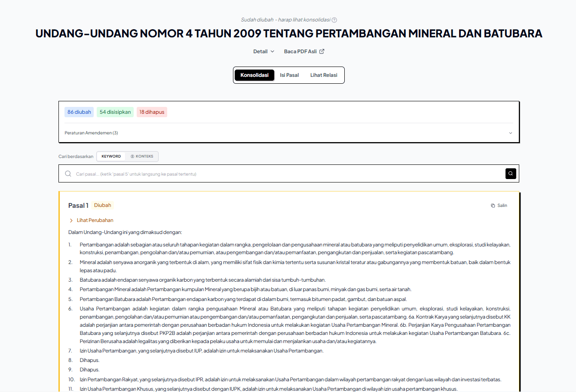Click the Cari pasal search input field

tap(258, 173)
